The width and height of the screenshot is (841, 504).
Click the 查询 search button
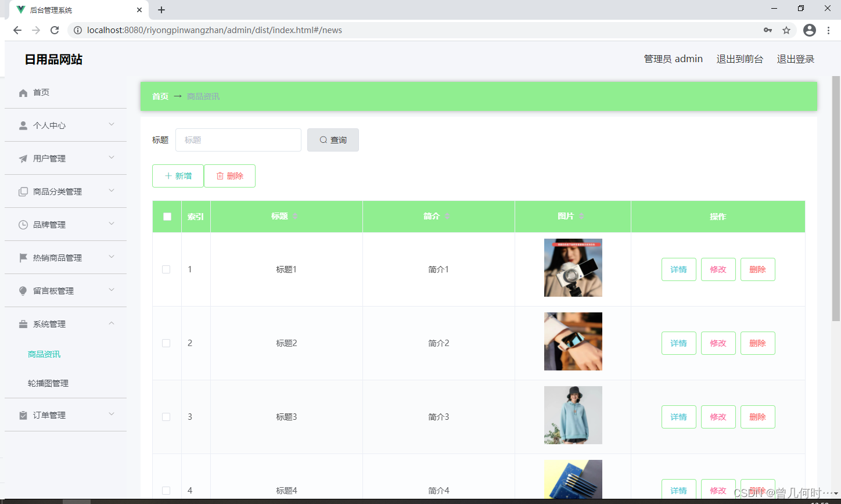click(x=333, y=140)
